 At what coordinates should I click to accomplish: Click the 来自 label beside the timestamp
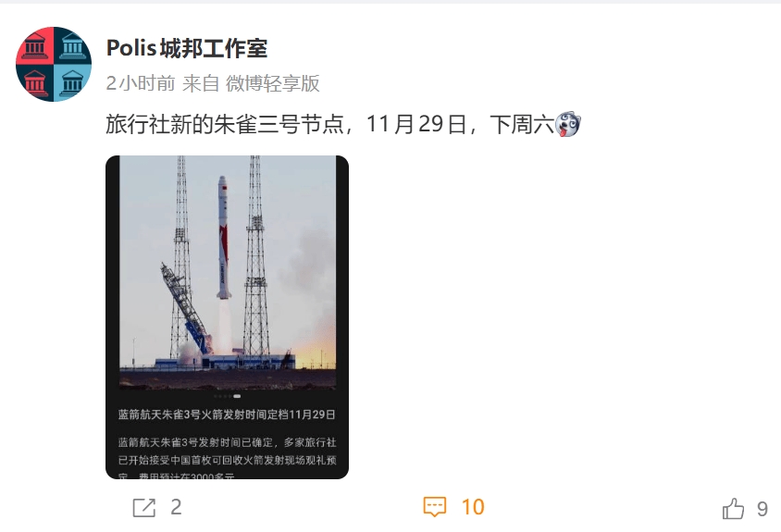201,83
